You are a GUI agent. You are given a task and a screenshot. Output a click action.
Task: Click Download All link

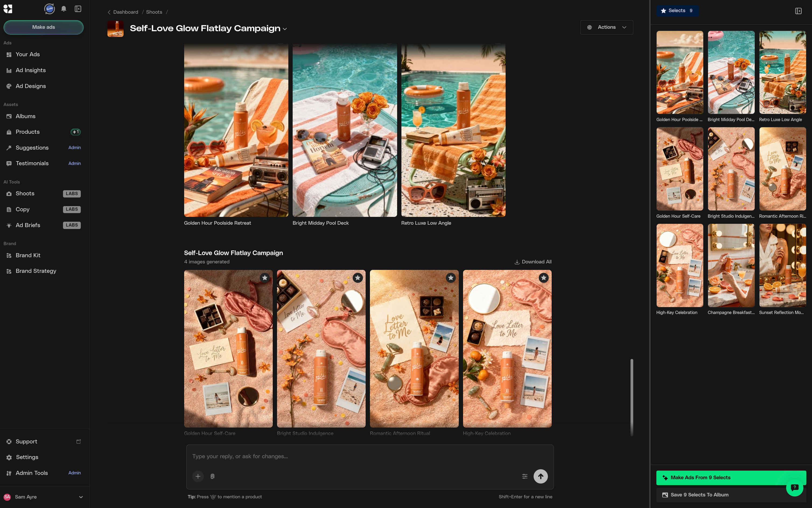[533, 262]
